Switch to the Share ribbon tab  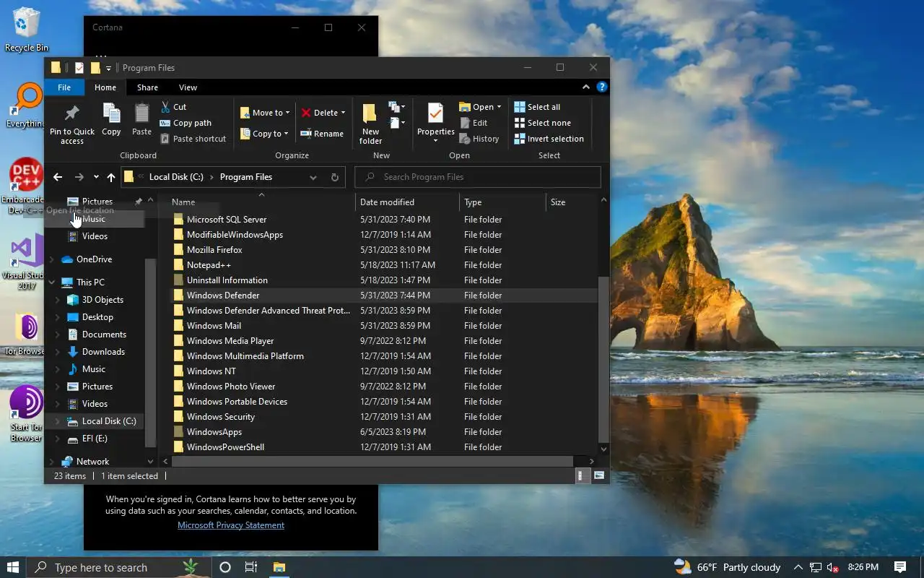point(147,87)
